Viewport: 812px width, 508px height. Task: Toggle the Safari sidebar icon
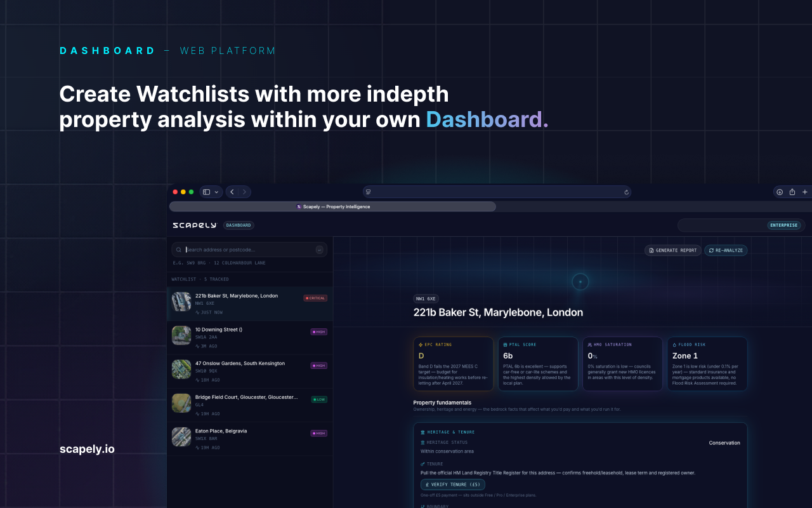click(207, 192)
